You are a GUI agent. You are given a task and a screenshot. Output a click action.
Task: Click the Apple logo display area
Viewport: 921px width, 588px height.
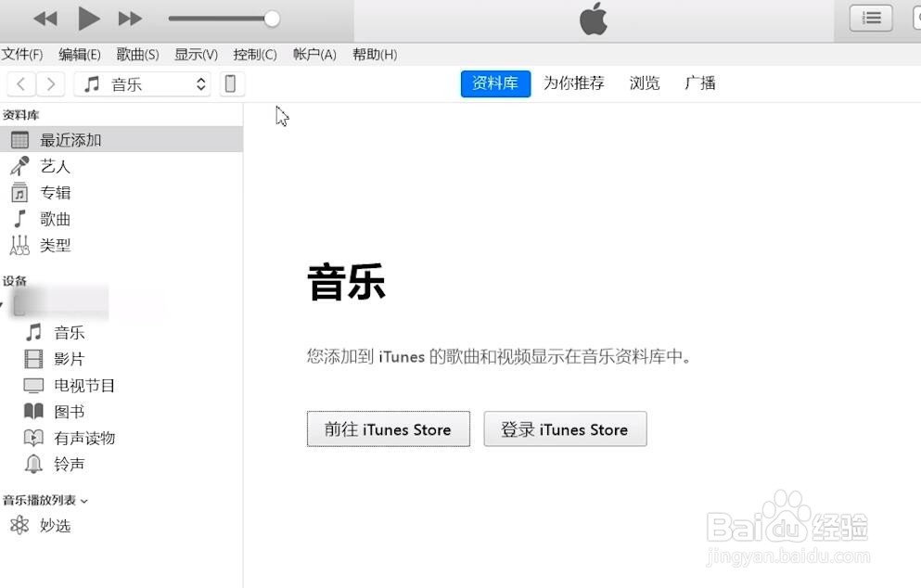point(594,19)
